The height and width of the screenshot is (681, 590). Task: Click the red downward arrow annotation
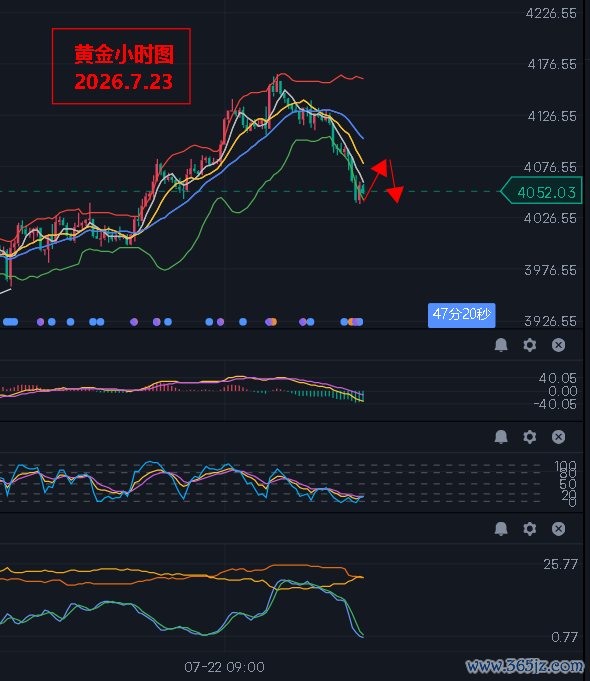point(394,182)
